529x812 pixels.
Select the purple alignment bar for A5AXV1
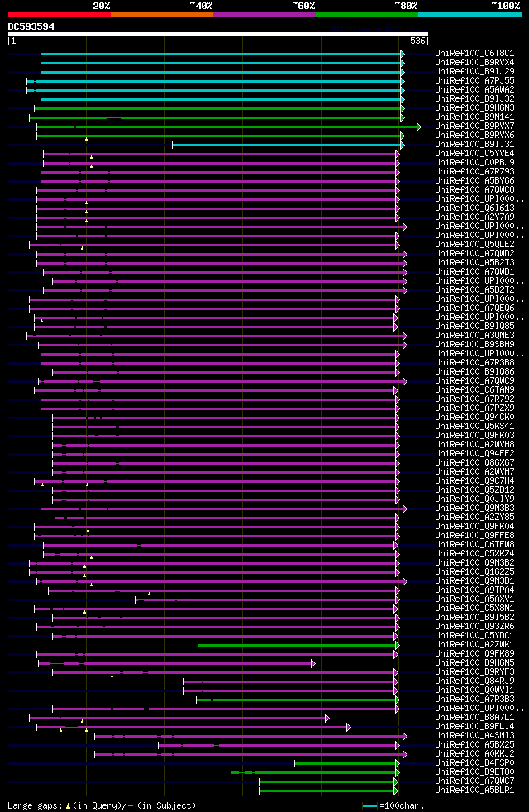coord(267,600)
